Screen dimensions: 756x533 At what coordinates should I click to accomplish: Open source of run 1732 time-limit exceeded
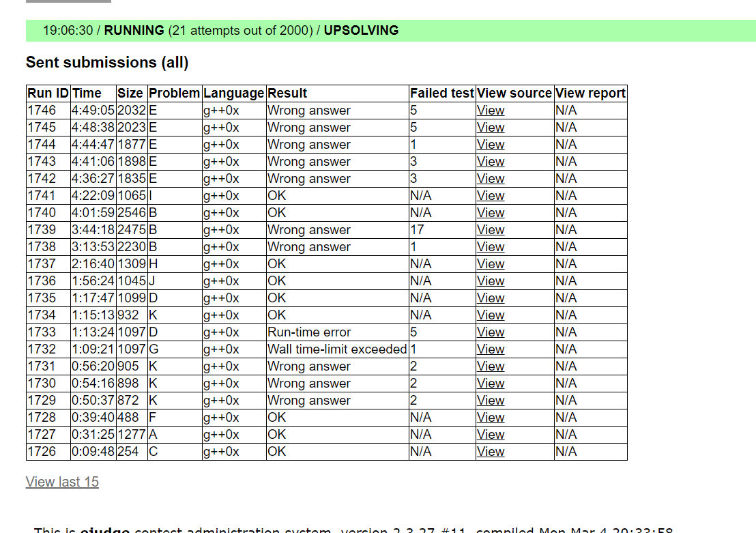coord(491,349)
